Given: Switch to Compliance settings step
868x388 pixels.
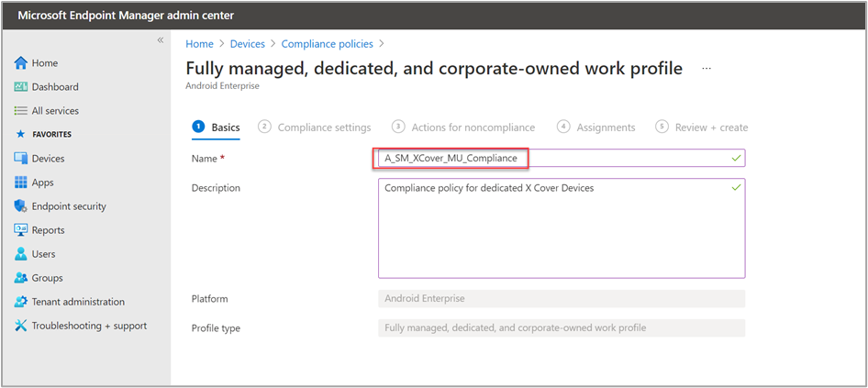Looking at the screenshot, I should (315, 127).
